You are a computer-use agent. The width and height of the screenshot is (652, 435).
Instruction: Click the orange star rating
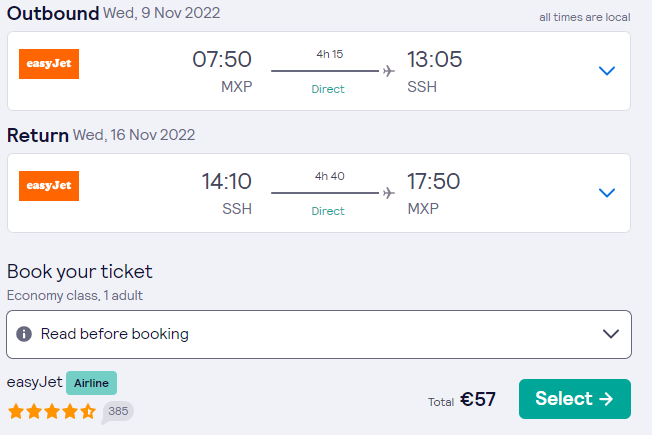click(52, 411)
